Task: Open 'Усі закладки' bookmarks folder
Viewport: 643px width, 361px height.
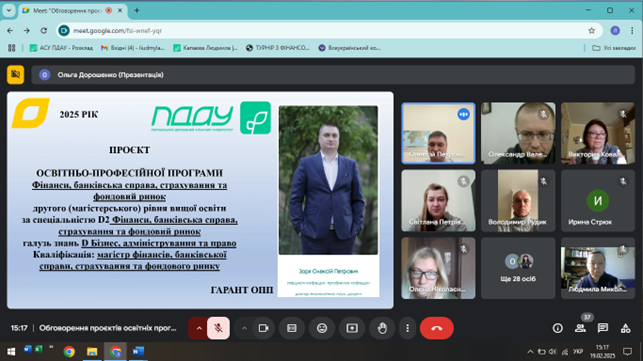Action: coord(614,48)
